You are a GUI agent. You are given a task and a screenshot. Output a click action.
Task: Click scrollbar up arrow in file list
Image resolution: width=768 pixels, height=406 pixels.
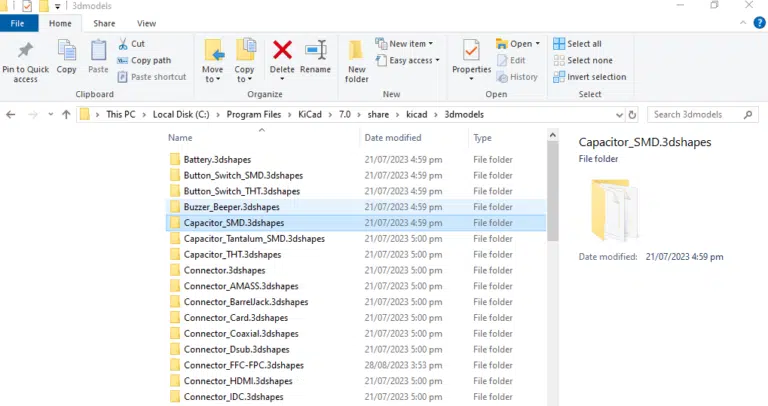pos(552,135)
